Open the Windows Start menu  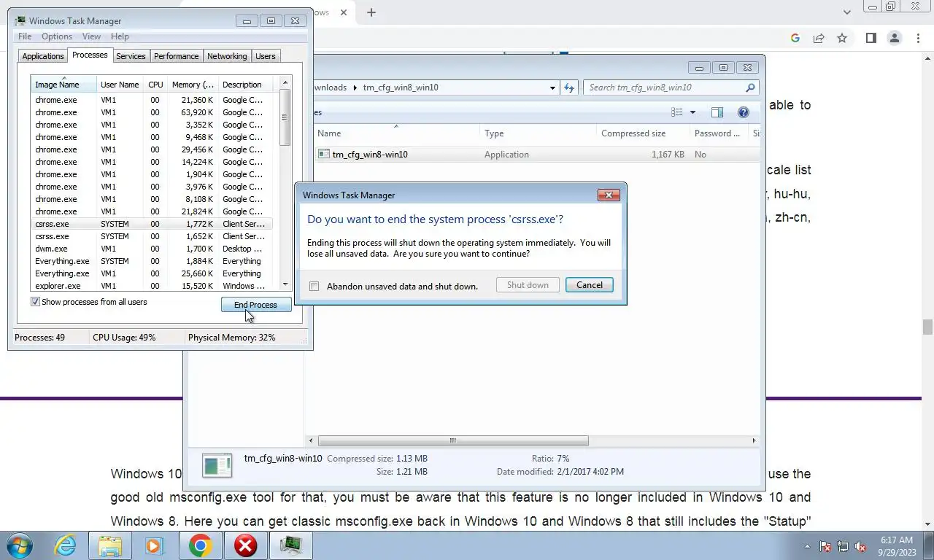(x=20, y=545)
